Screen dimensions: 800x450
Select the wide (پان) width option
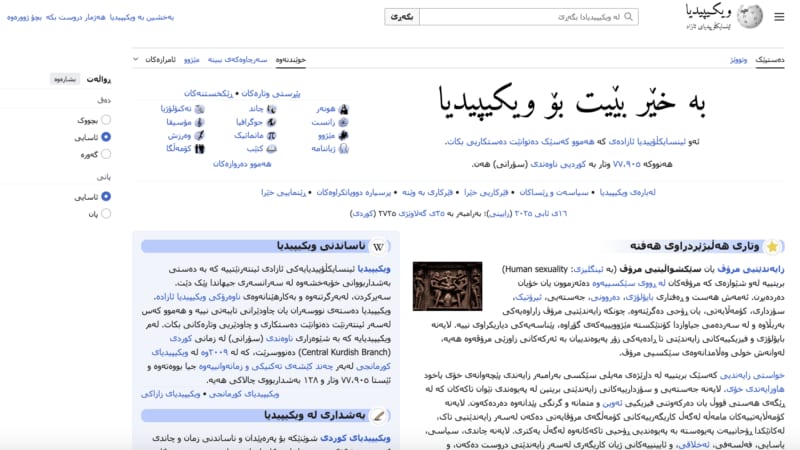tap(106, 214)
